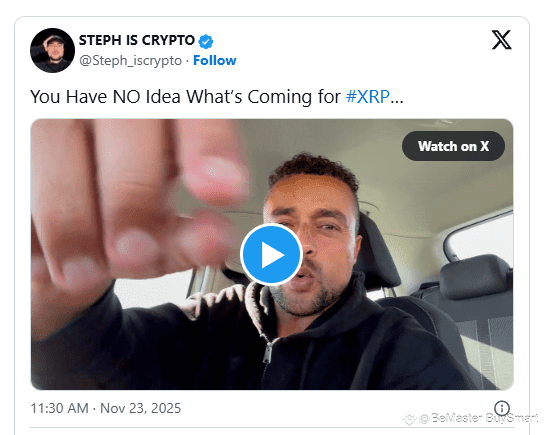Viewport: 546px width, 435px height.
Task: Click the blue verified badge
Action: 206,41
